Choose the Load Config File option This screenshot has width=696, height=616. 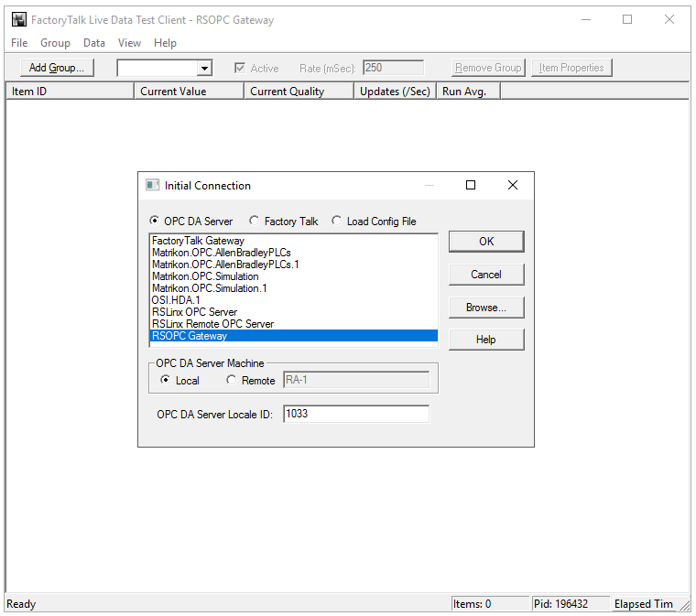coord(336,221)
